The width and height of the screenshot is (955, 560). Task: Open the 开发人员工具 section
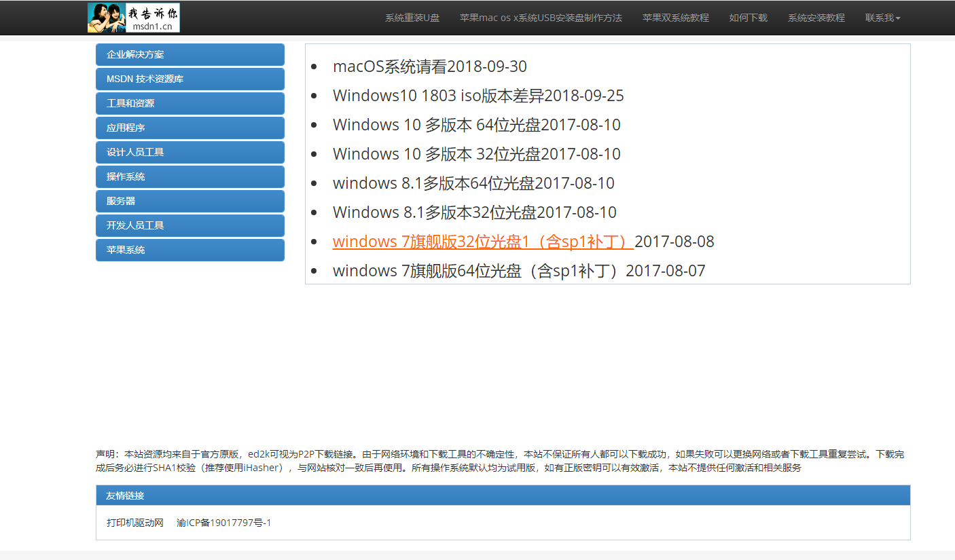[x=190, y=225]
